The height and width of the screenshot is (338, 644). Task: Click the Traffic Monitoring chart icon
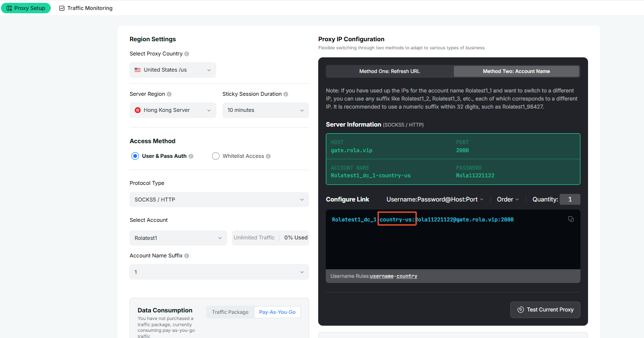tap(62, 8)
